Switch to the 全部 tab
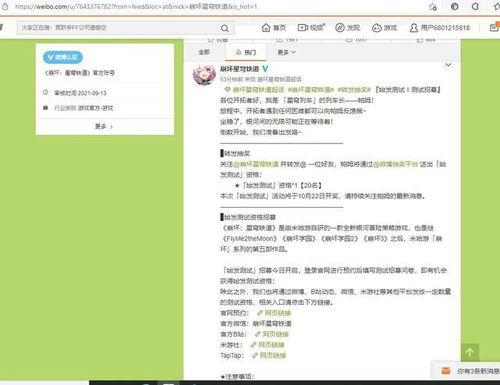 (x=204, y=52)
